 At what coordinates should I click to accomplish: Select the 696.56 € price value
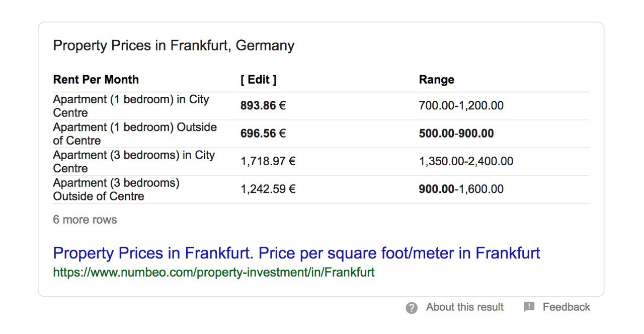click(263, 133)
